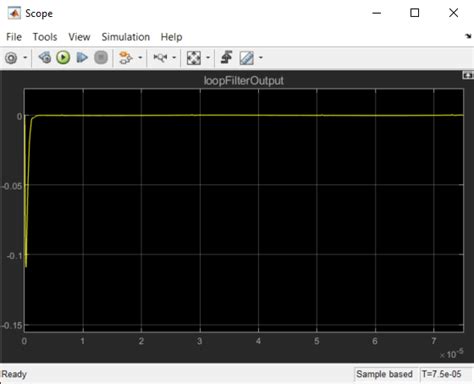Expand the Measurements dropdown arrow

point(261,58)
